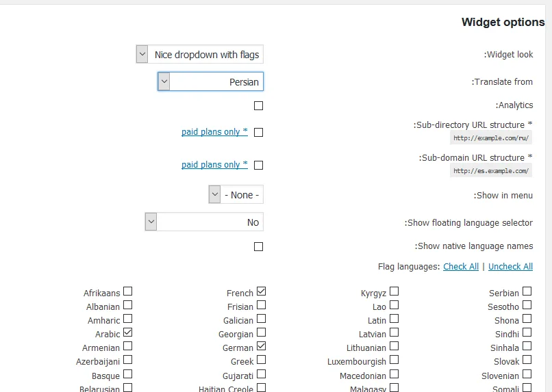This screenshot has height=392, width=552.
Task: Check the Sesotho language checkbox
Action: click(527, 305)
